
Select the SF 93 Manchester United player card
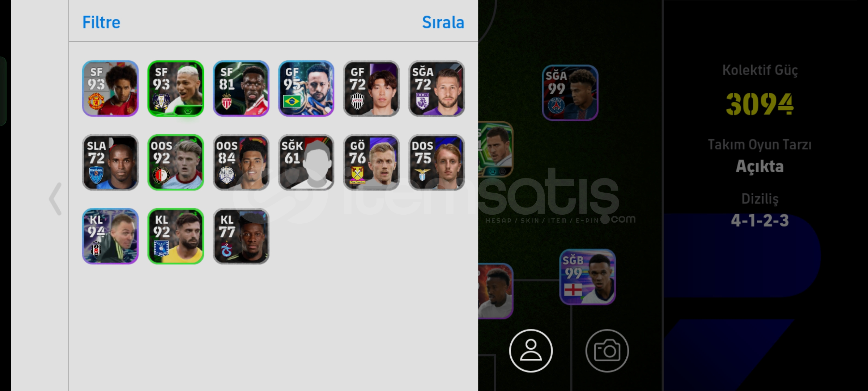(110, 88)
